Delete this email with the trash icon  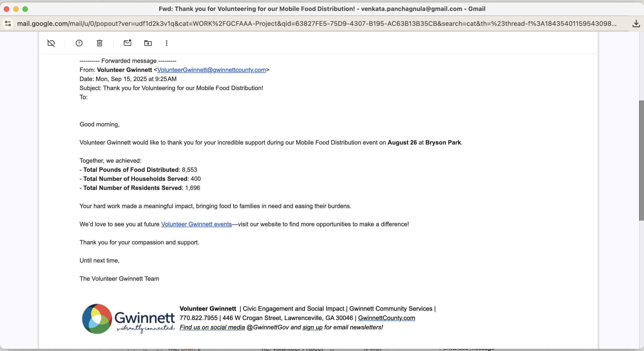(x=100, y=43)
